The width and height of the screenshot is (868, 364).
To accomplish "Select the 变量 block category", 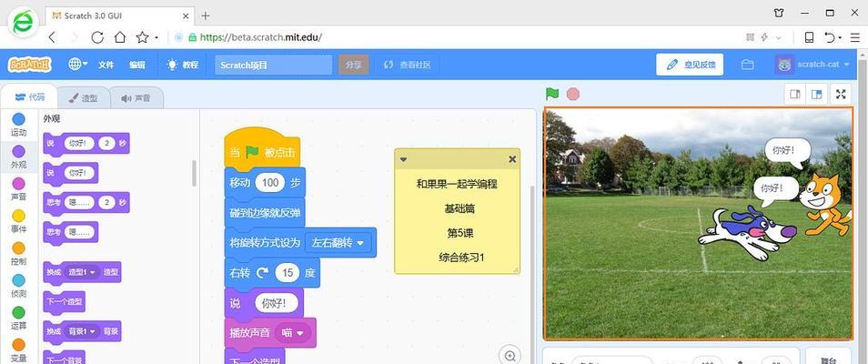I will coord(19,349).
